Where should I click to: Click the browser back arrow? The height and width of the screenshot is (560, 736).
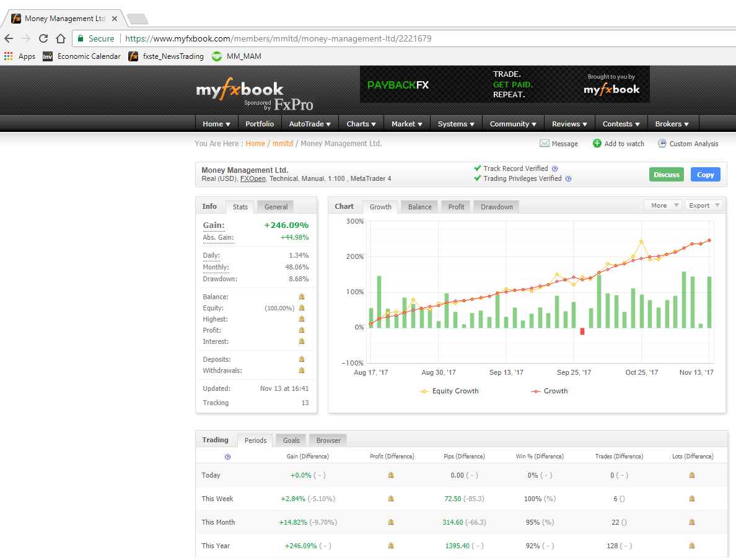[9, 38]
